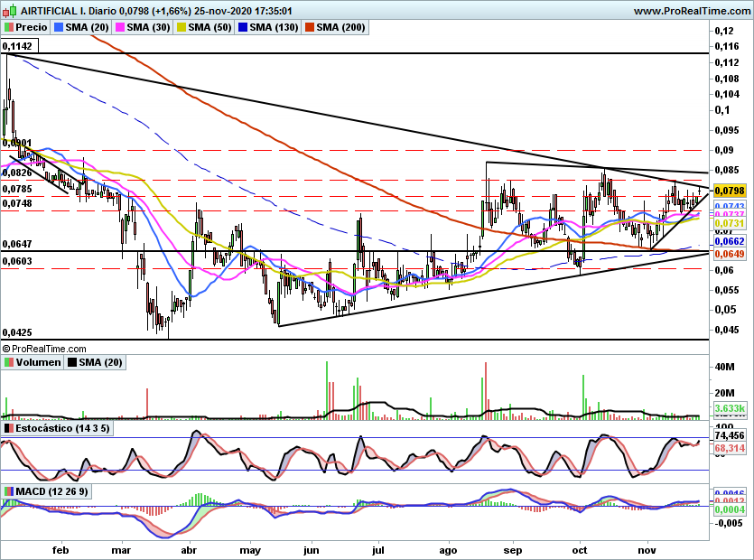Click the 'oct' marker on the time axis
The width and height of the screenshot is (754, 560).
(x=580, y=550)
